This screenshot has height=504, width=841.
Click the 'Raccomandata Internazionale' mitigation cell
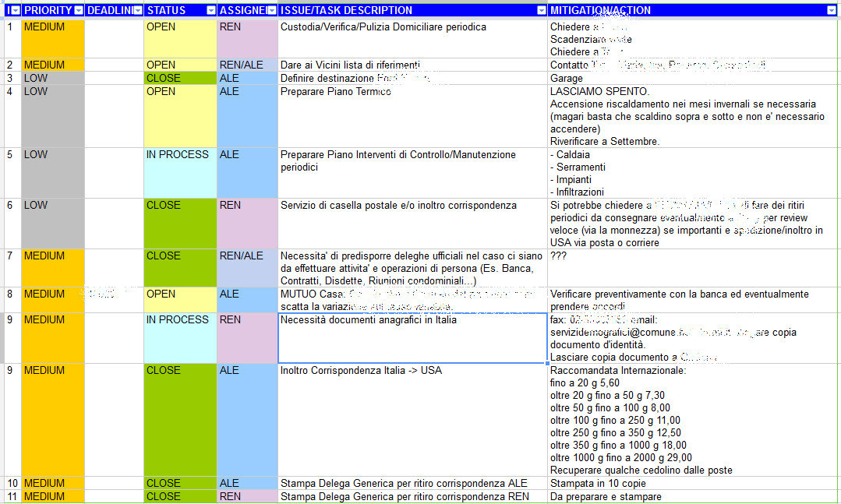click(x=694, y=420)
